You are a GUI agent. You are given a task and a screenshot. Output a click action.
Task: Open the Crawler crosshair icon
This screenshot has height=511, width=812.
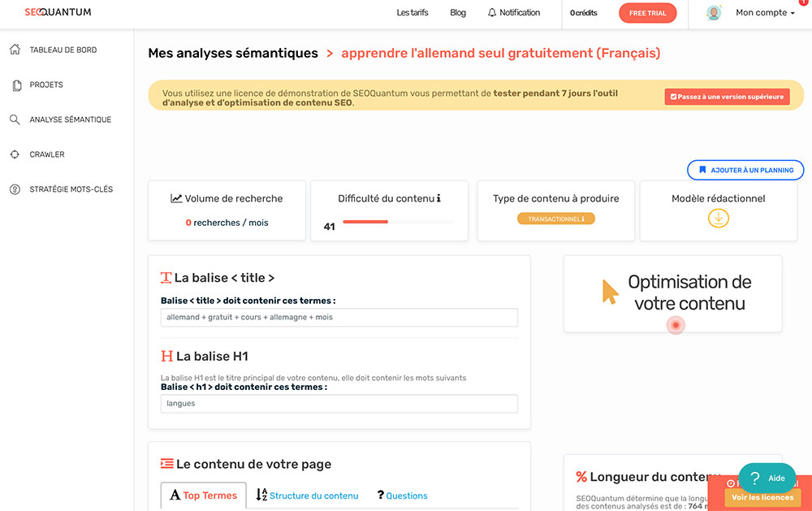[x=15, y=154]
